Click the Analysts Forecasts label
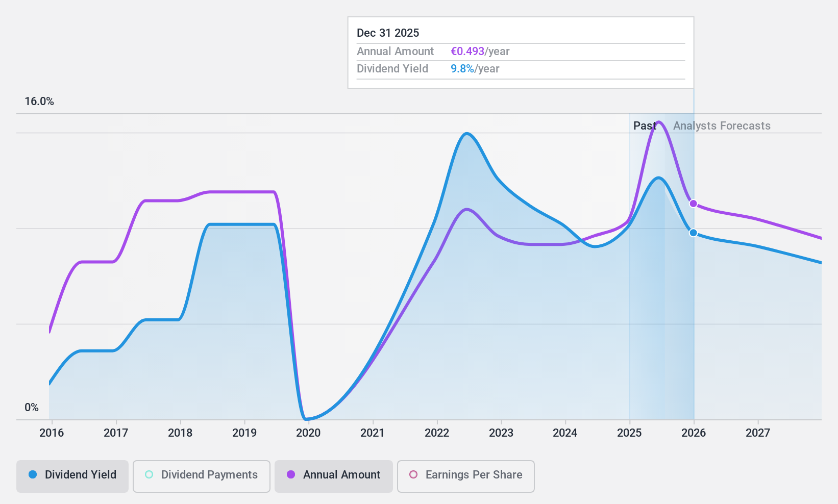Screen dimensions: 838x504 722,125
